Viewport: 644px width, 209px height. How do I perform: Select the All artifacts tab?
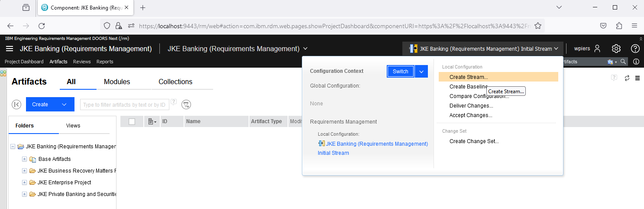coord(71,82)
